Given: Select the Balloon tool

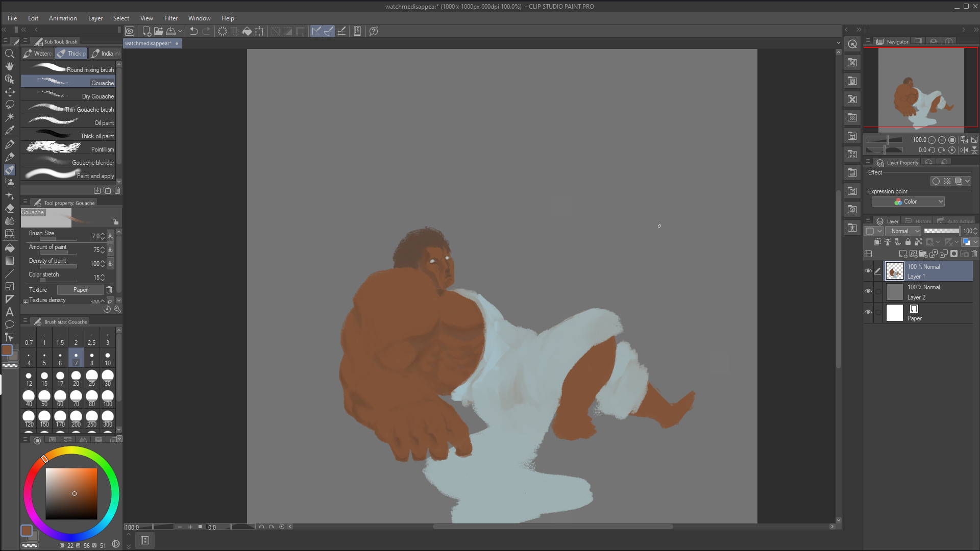Looking at the screenshot, I should click(9, 324).
